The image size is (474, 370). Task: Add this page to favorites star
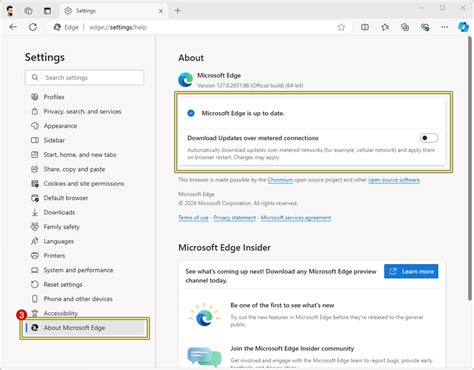tap(341, 27)
